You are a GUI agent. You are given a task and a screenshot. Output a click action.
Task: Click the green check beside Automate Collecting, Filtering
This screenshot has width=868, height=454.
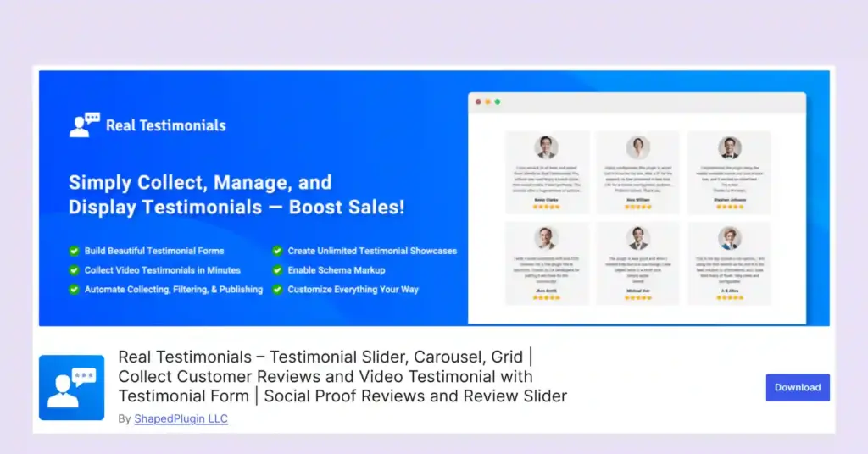click(x=75, y=289)
